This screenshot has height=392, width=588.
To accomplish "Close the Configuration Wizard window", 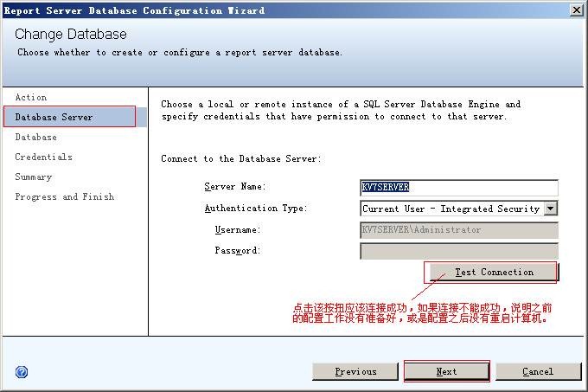I will click(x=576, y=10).
